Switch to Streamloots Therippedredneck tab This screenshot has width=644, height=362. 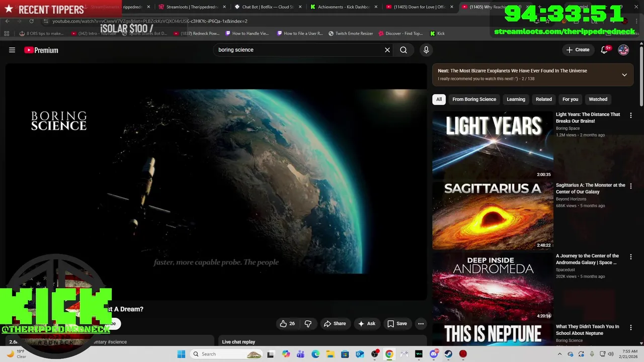[x=192, y=7]
